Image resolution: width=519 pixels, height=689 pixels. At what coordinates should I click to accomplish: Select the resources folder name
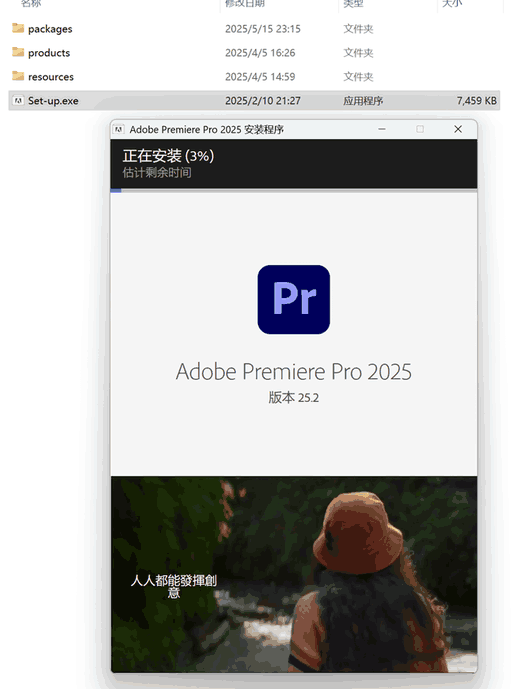tap(51, 76)
